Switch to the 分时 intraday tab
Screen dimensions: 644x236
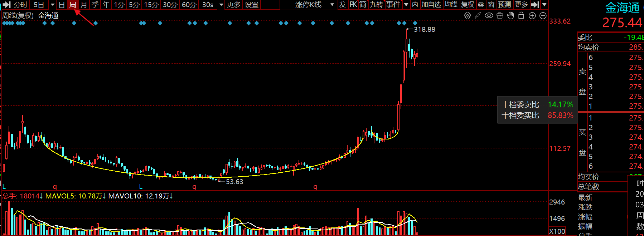pos(21,5)
